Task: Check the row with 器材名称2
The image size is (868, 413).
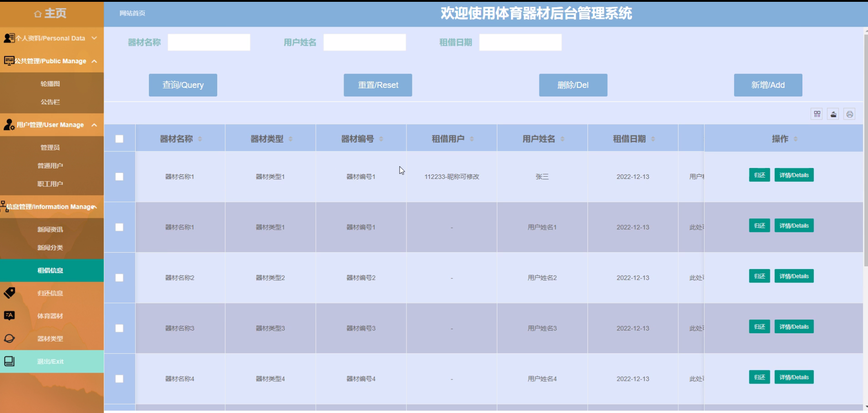Action: pos(119,278)
